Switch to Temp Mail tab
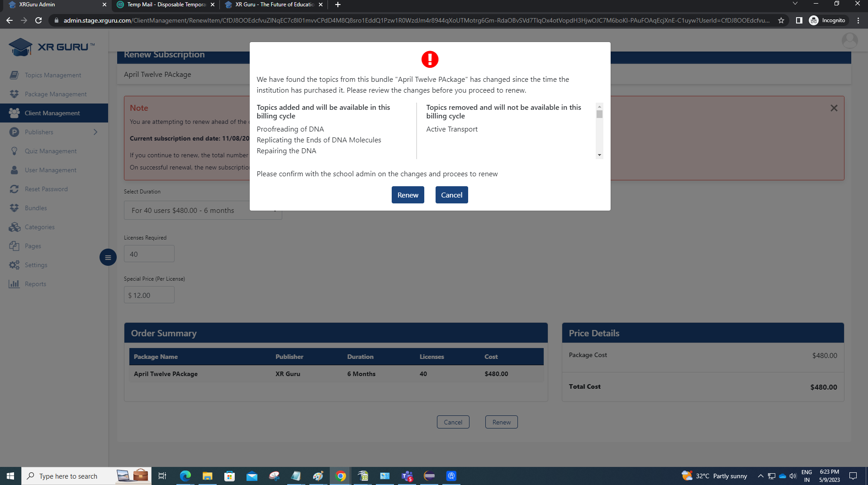This screenshot has width=868, height=485. 165,5
